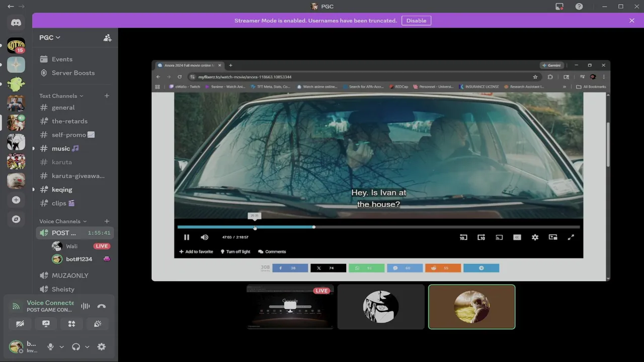The height and width of the screenshot is (362, 644).
Task: Turn on camera in voice panel
Action: (x=20, y=324)
